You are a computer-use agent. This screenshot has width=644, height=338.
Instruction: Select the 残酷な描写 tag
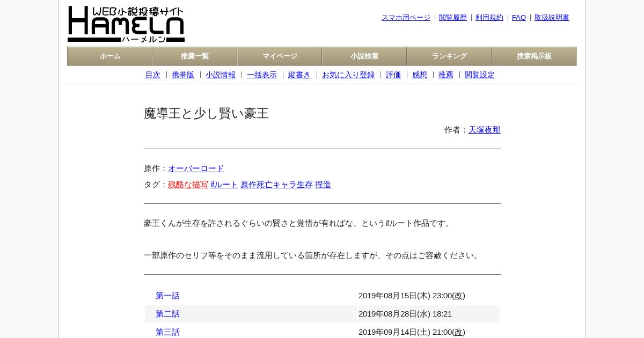[188, 185]
